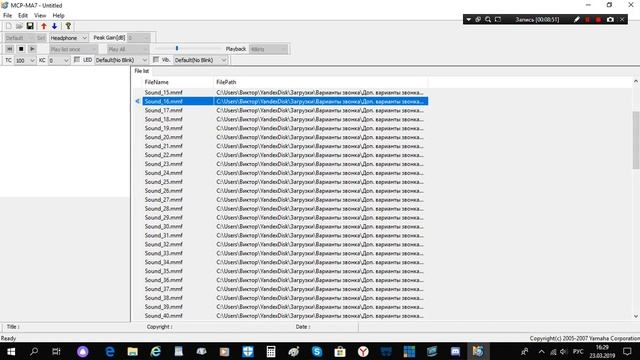Stop playback with the square button
Screen dimensions: 640x360
pyautogui.click(x=21, y=49)
